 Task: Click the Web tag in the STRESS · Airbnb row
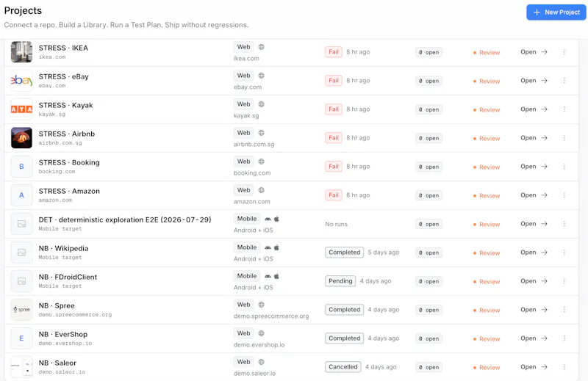tap(243, 133)
